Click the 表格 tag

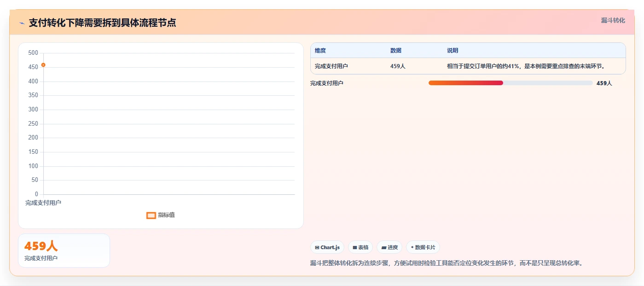360,247
